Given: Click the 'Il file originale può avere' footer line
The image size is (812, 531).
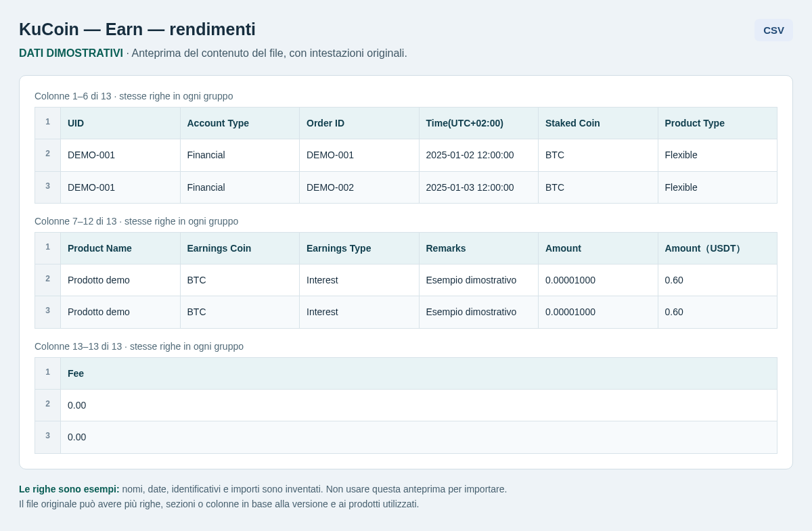Looking at the screenshot, I should [219, 504].
